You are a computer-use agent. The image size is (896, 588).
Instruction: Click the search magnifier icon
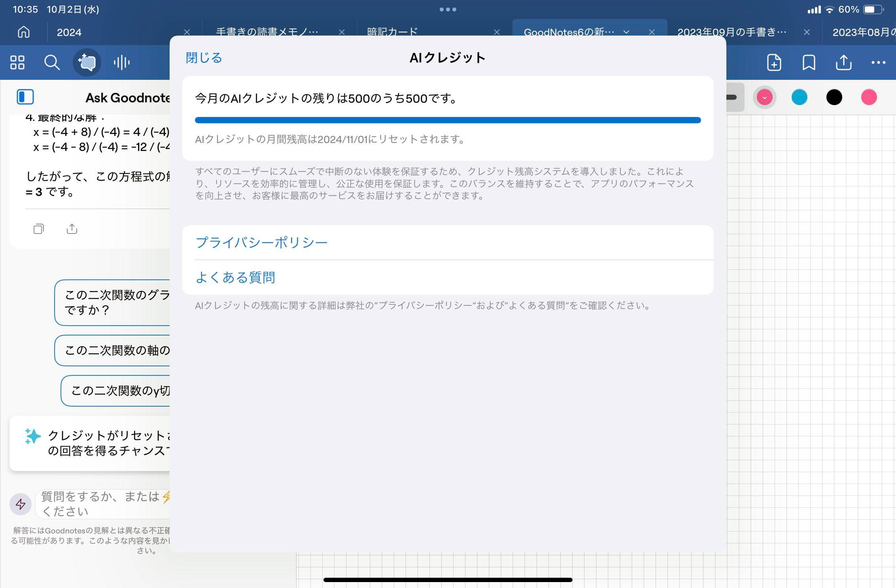(x=52, y=62)
